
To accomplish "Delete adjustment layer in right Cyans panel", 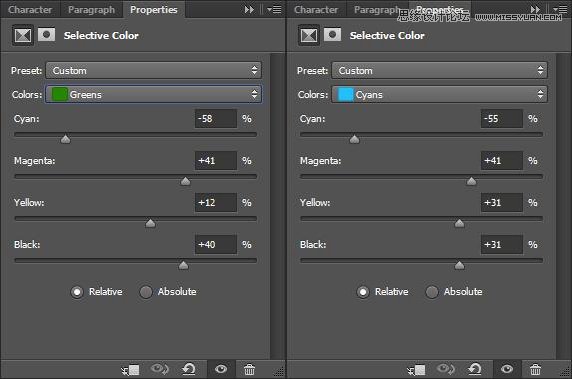I will coord(536,370).
